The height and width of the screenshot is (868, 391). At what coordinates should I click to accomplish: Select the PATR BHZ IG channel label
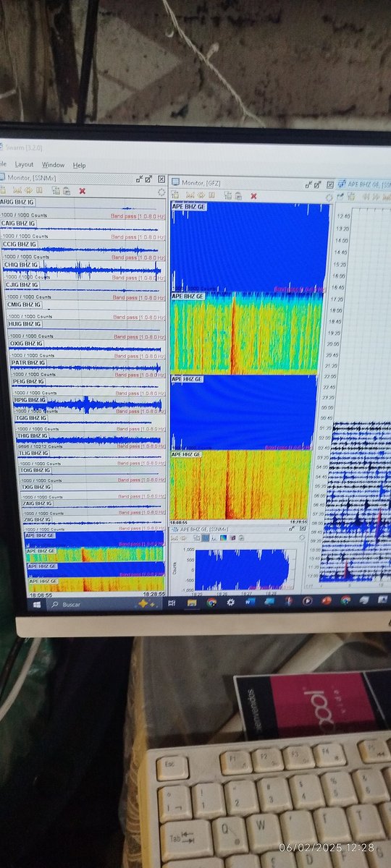28,362
